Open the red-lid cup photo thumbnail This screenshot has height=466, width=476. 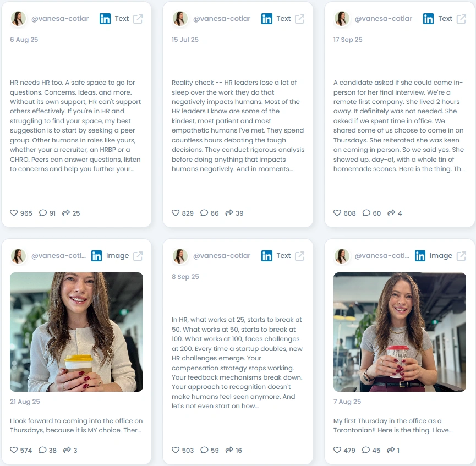pos(400,332)
